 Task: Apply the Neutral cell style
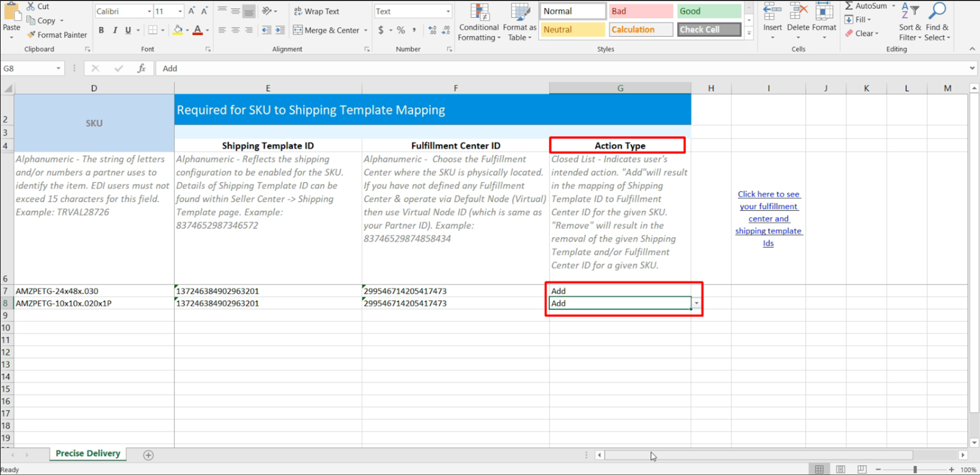tap(573, 29)
